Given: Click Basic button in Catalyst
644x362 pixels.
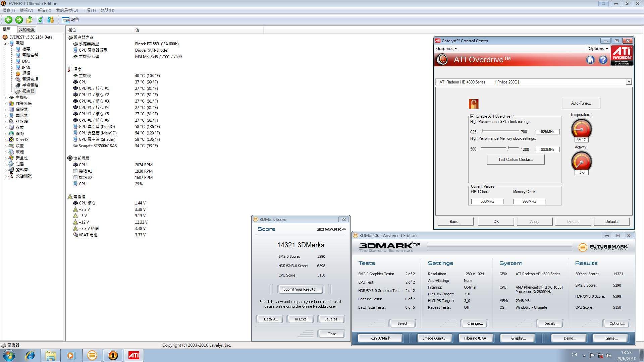Looking at the screenshot, I should pos(455,222).
